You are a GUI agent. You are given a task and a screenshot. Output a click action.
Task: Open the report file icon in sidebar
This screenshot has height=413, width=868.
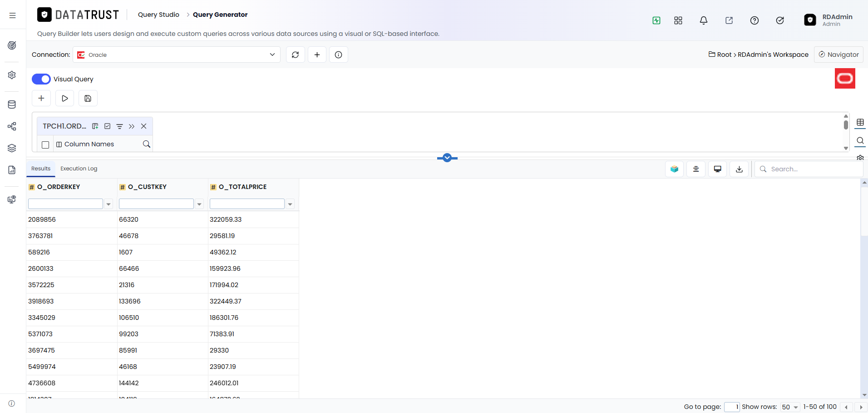click(x=12, y=170)
